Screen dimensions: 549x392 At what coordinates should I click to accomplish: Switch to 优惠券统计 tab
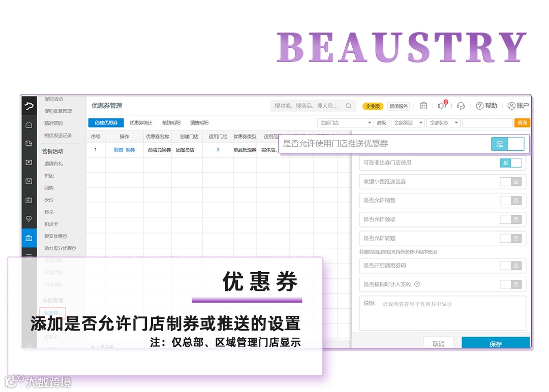coord(141,123)
